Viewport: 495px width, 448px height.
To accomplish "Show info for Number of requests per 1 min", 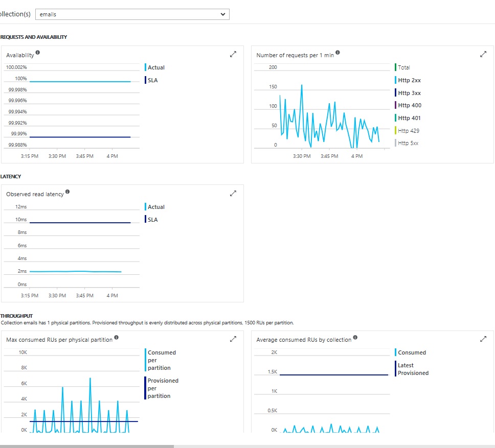I will pyautogui.click(x=337, y=52).
